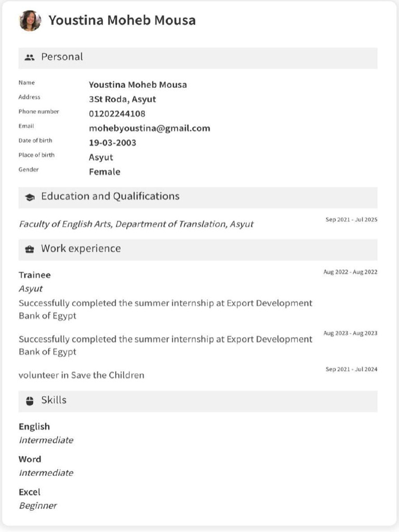
Task: Click the Trainee job title
Action: [x=35, y=275]
